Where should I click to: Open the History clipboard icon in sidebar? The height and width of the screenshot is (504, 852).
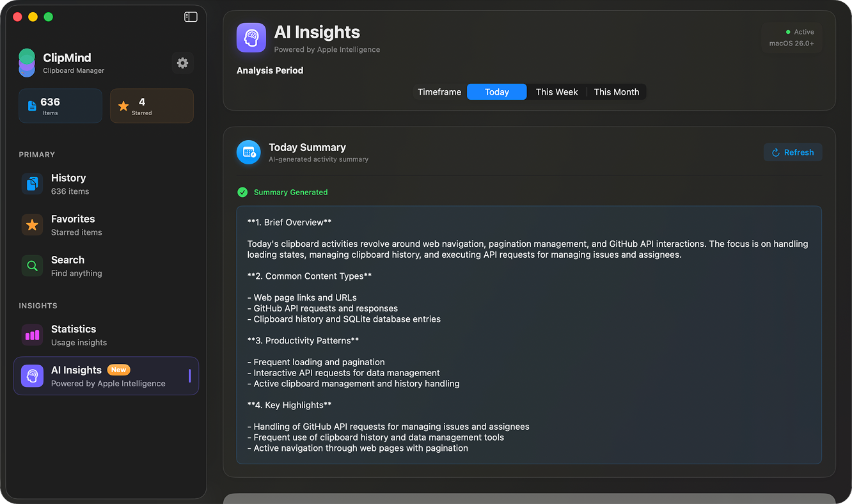click(x=32, y=183)
